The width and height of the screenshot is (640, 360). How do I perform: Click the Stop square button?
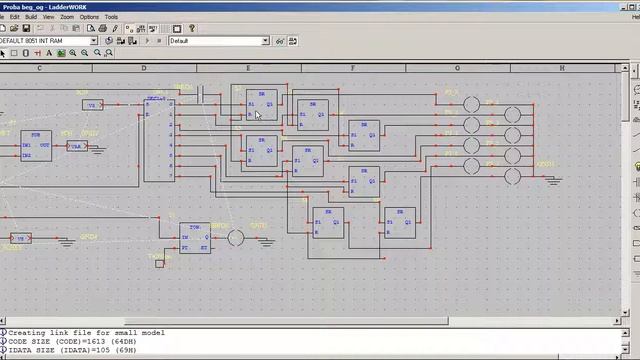click(x=159, y=41)
